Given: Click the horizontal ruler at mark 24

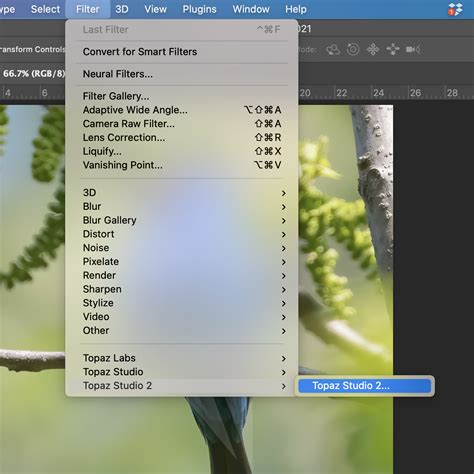Looking at the screenshot, I should click(378, 93).
